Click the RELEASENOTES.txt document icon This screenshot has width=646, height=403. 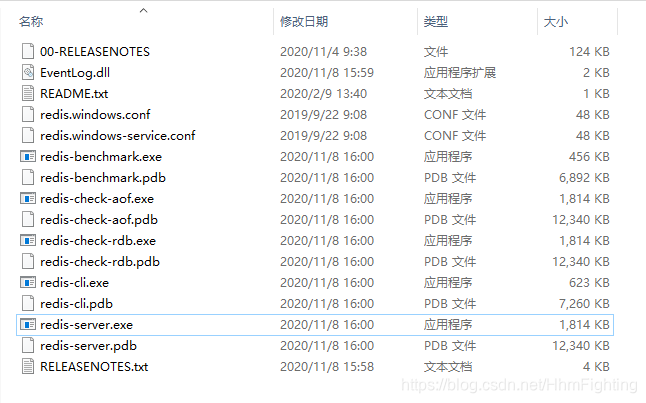coord(28,367)
